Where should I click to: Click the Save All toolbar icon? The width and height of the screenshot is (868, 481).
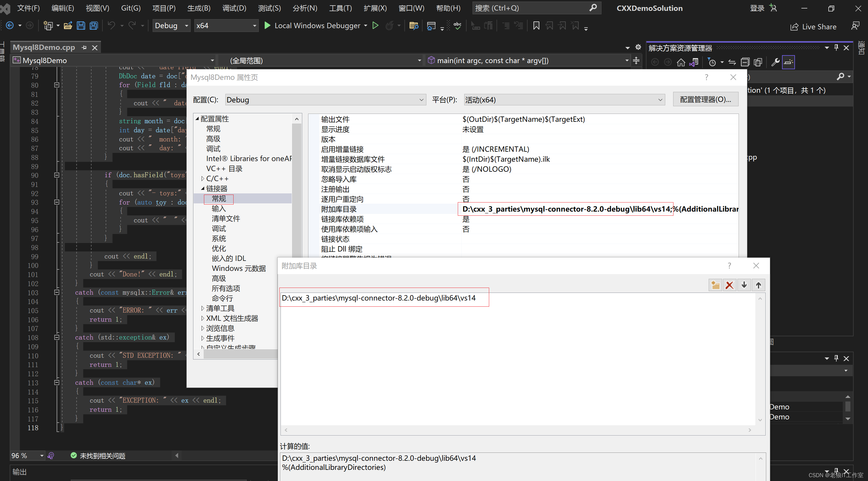point(94,26)
